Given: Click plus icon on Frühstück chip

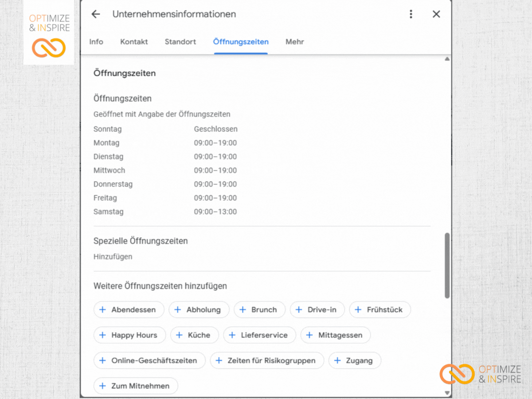Looking at the screenshot, I should tap(358, 310).
